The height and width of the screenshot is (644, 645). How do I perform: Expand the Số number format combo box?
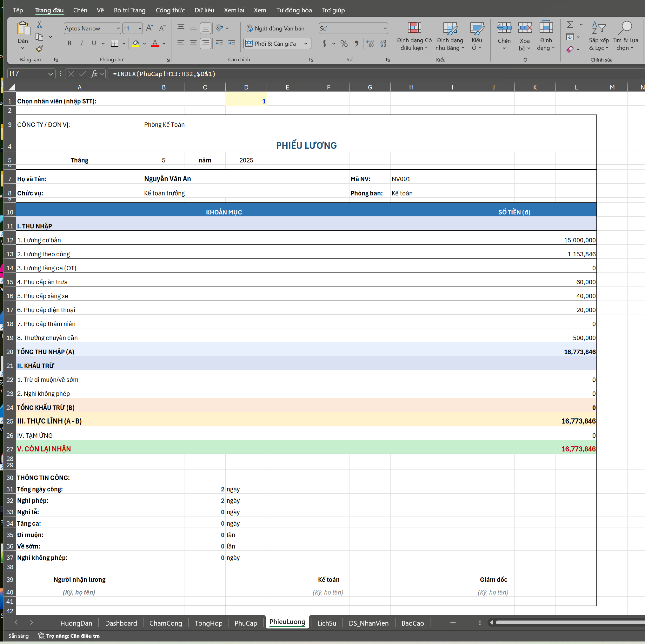pos(385,28)
